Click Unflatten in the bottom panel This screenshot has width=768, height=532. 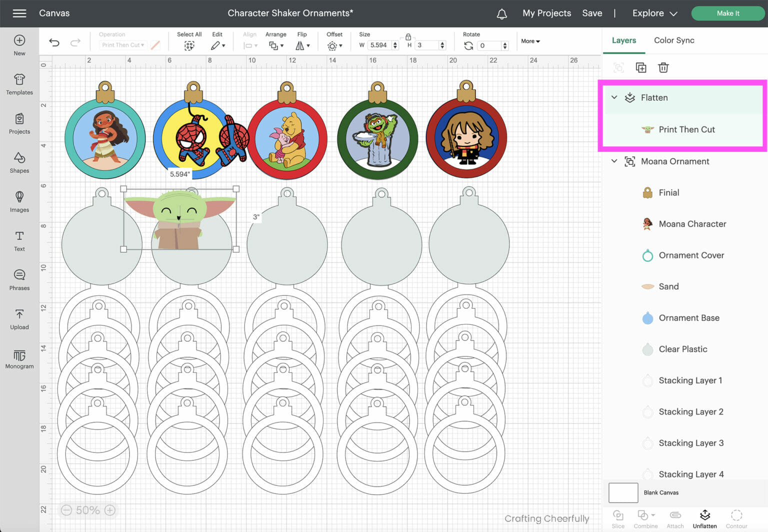click(x=704, y=518)
